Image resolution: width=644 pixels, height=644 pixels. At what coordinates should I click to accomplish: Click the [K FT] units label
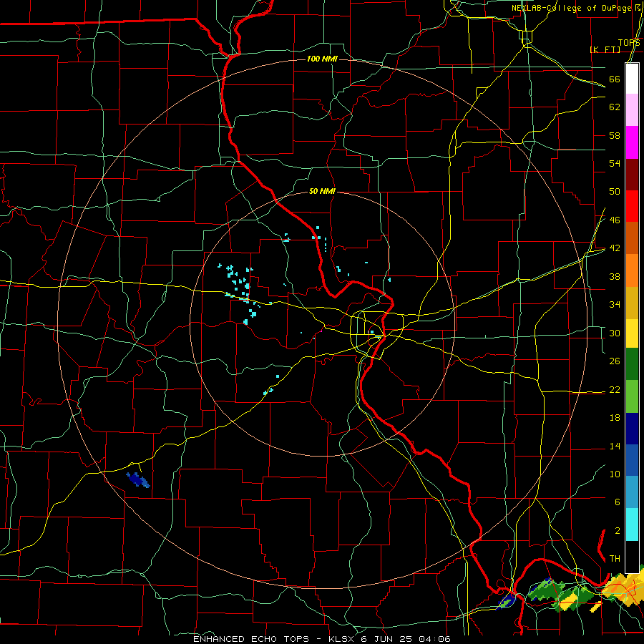point(605,49)
